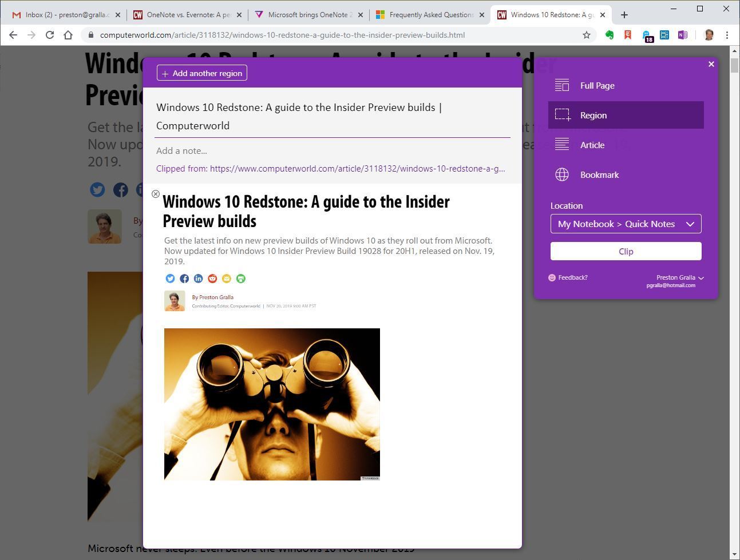Click author photo thumbnail in clipped preview
The height and width of the screenshot is (560, 740).
click(x=175, y=301)
